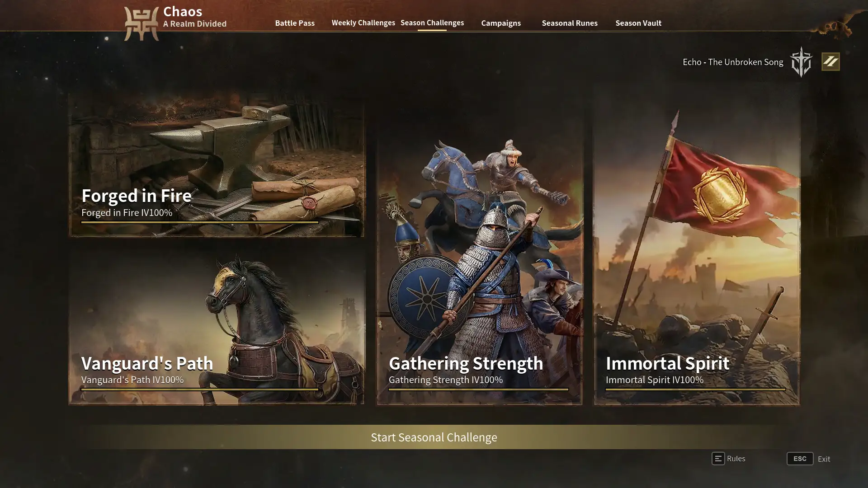Click the 'Gathering Strength IV100%' text

point(446,380)
